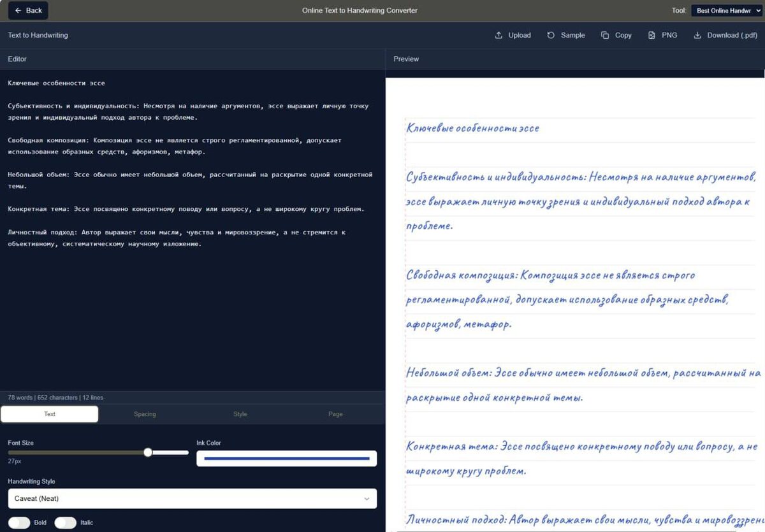Open the blue Ink Color picker
This screenshot has height=532, width=765.
coord(286,459)
